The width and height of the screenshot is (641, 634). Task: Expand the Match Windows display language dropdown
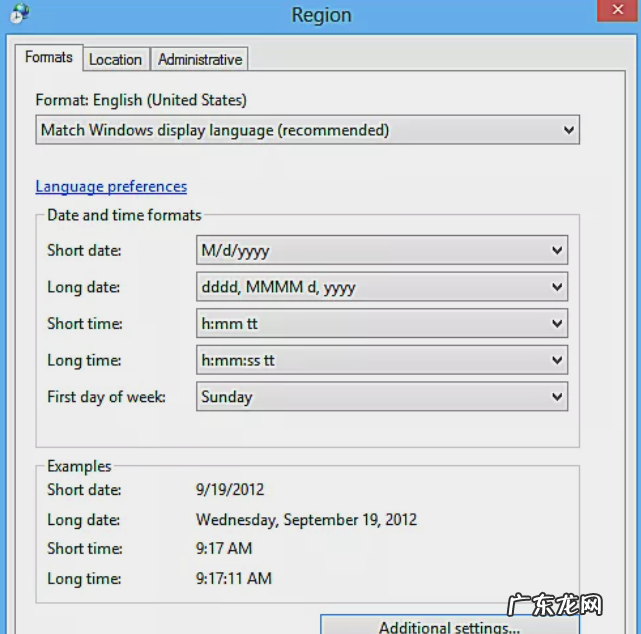click(307, 130)
